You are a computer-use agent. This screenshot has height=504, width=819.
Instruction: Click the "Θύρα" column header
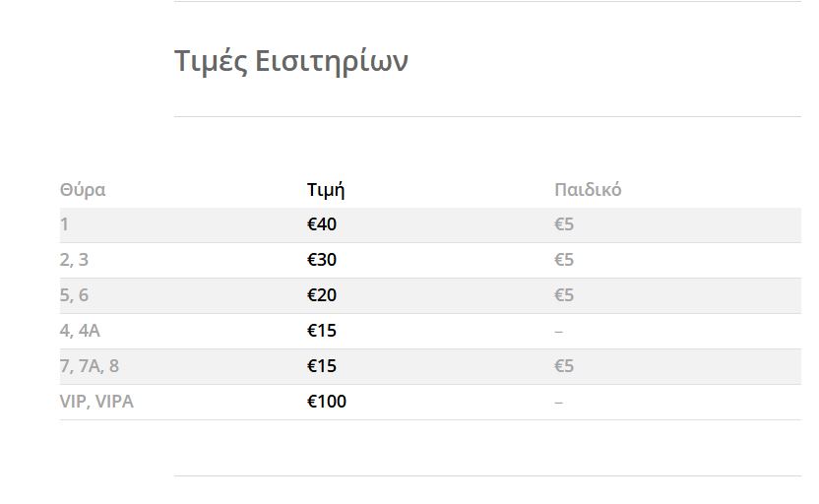click(x=83, y=190)
